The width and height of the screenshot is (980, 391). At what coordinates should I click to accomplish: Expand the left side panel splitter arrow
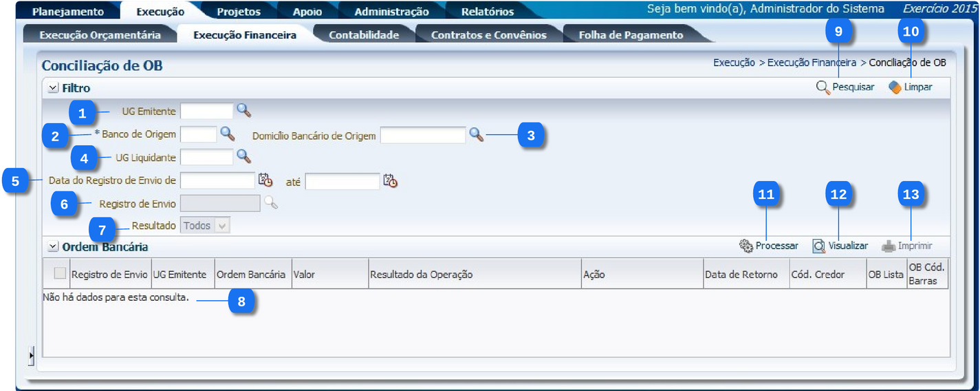pyautogui.click(x=31, y=356)
